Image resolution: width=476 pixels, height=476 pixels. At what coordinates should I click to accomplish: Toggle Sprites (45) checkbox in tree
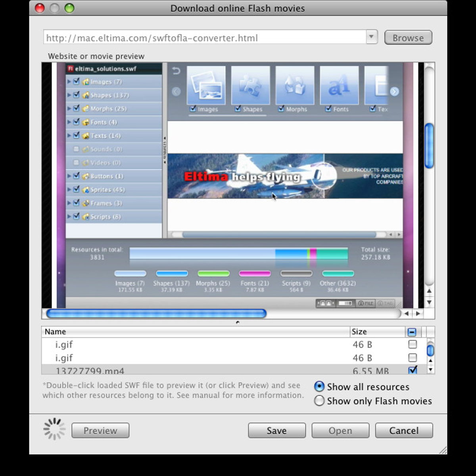[77, 189]
